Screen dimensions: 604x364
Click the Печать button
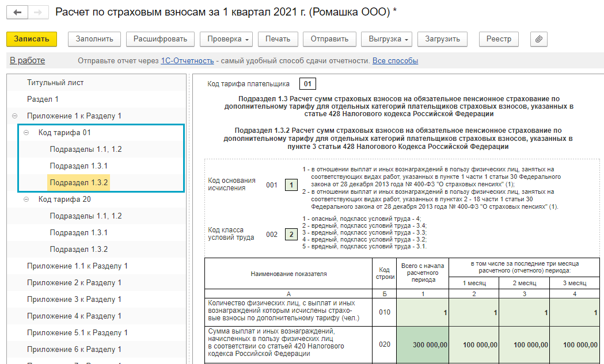278,39
